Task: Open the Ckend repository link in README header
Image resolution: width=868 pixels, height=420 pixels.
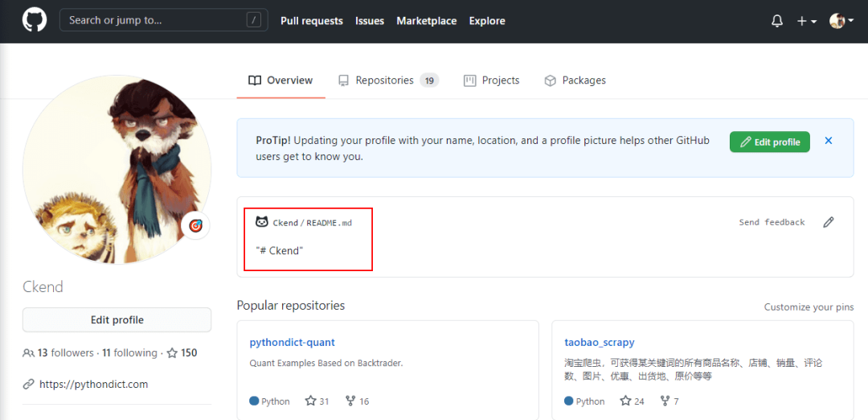Action: pos(285,223)
